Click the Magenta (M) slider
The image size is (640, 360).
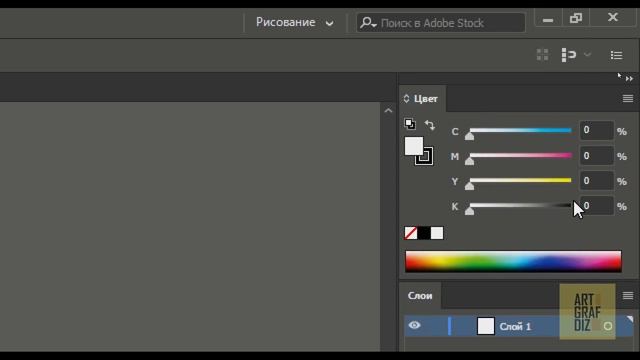click(520, 156)
